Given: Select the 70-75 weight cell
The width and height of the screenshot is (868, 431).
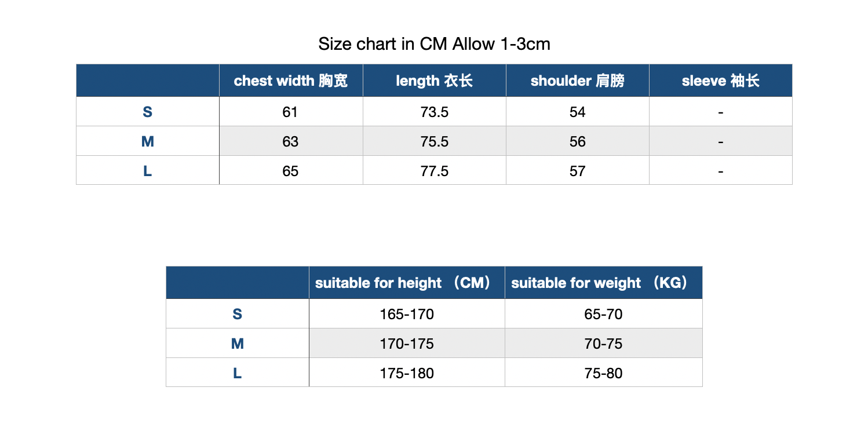Looking at the screenshot, I should click(603, 344).
